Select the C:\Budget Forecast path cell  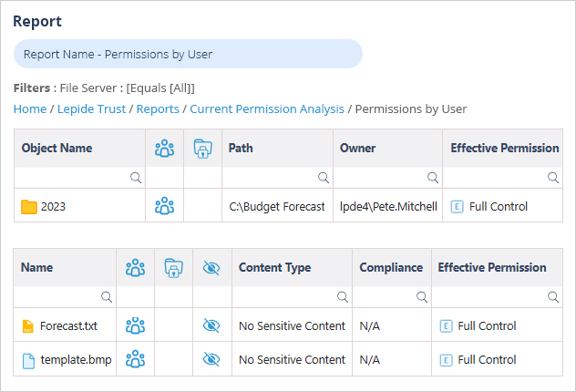(277, 207)
